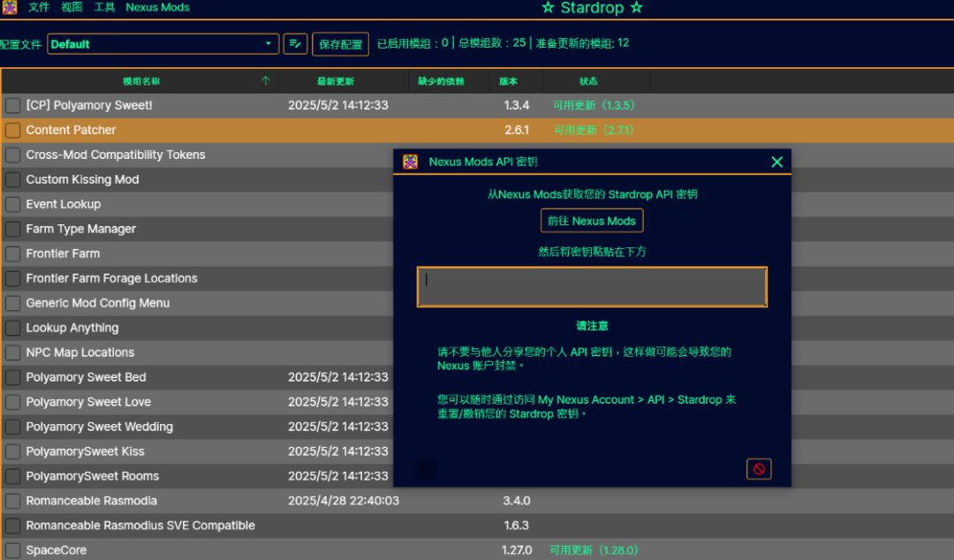This screenshot has width=954, height=560.
Task: Click the 准备更新的模组: 12 counter
Action: [582, 43]
